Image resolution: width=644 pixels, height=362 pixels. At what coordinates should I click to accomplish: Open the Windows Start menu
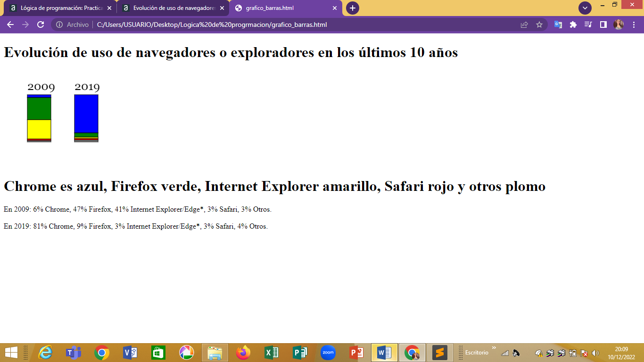click(x=11, y=353)
